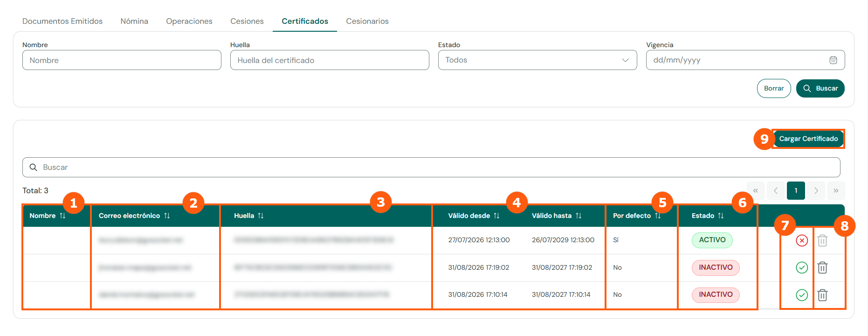Sort by the Por defecto column arrows
The width and height of the screenshot is (868, 336).
(658, 216)
